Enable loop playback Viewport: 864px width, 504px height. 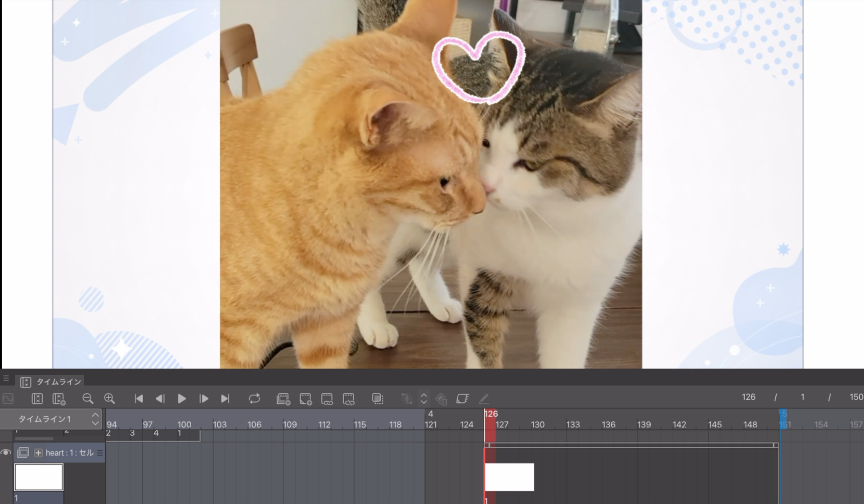tap(255, 399)
